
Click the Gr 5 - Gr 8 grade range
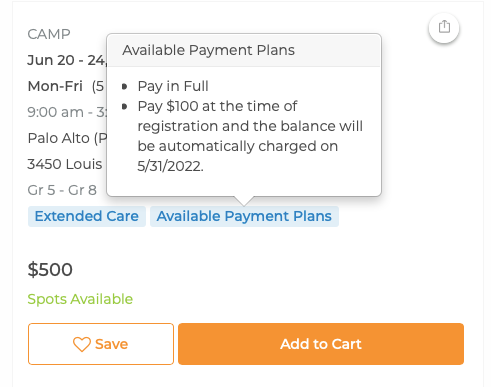point(62,190)
